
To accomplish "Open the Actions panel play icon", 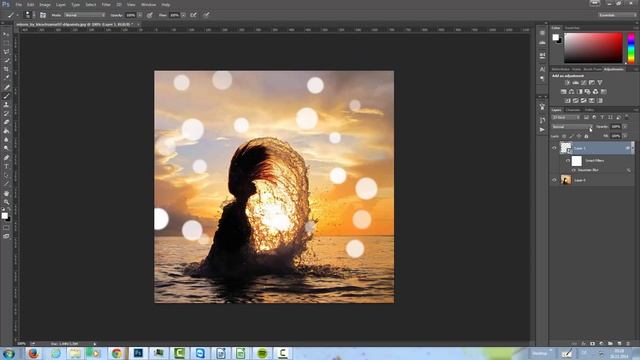I will point(542,130).
